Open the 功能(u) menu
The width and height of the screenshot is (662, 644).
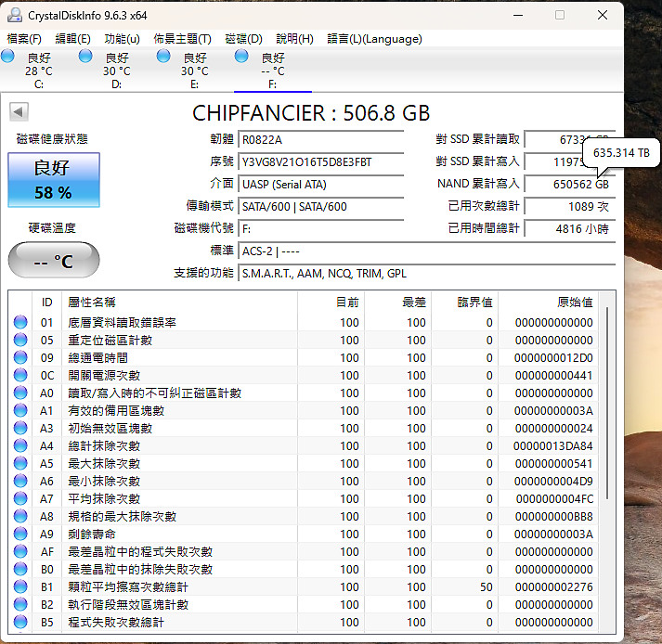(x=122, y=39)
